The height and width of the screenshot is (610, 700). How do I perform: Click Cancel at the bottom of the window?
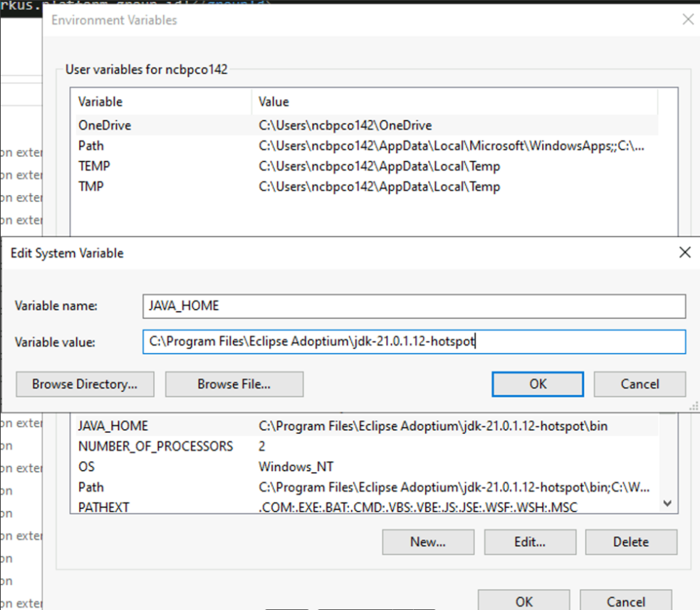625,601
